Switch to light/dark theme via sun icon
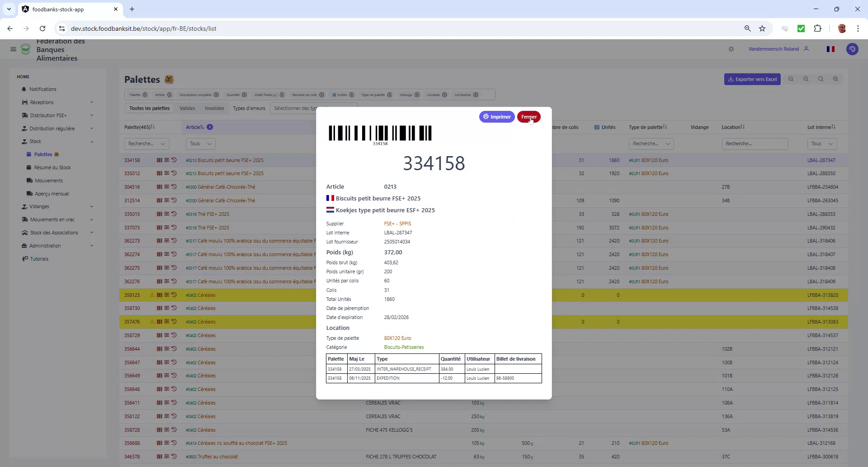This screenshot has width=868, height=467. 731,49
